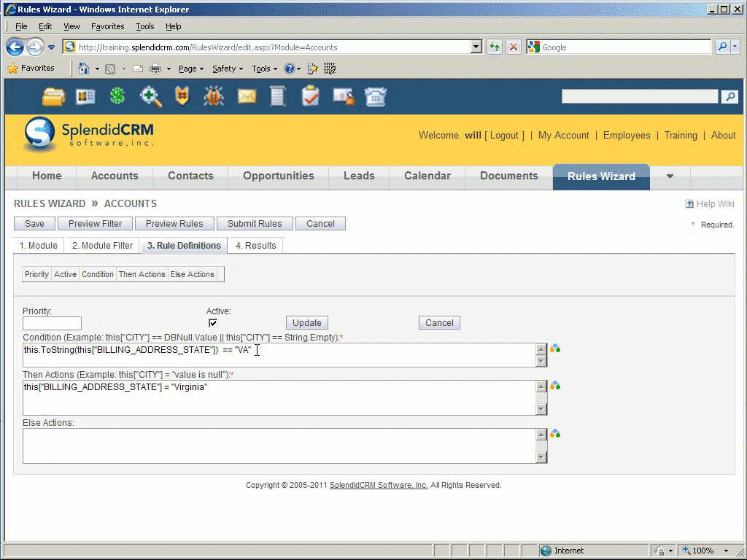This screenshot has height=560, width=747.
Task: Expand the more-tabs arrow after Rules Wizard
Action: (x=670, y=176)
